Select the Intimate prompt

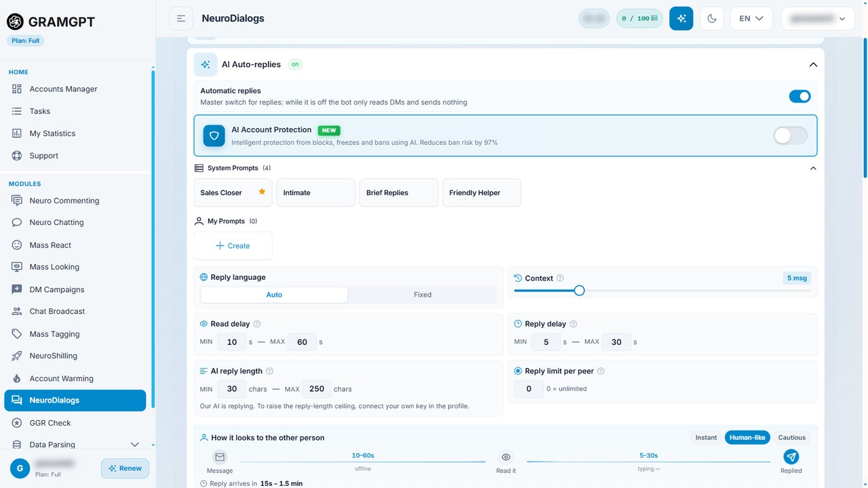316,192
